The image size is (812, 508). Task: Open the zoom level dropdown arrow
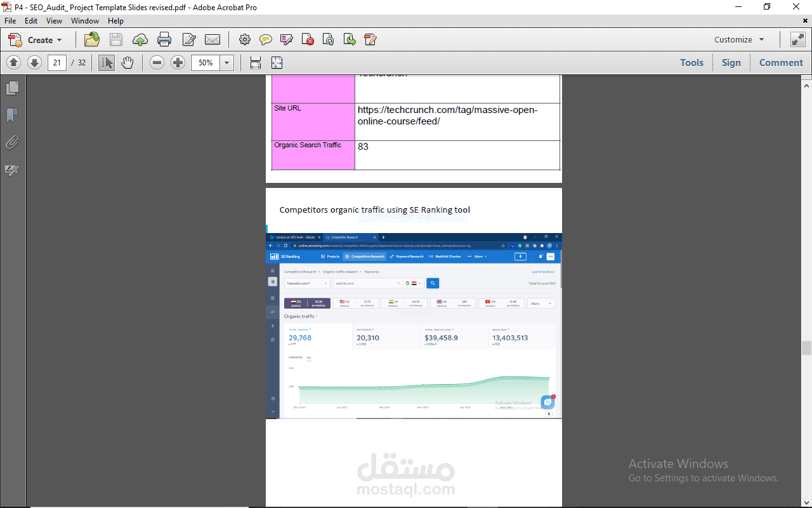227,63
